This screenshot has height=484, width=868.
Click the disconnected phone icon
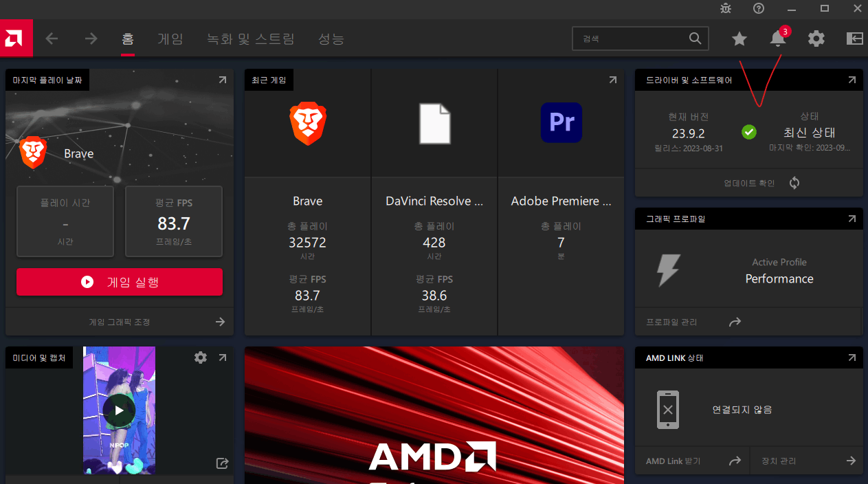click(x=667, y=410)
